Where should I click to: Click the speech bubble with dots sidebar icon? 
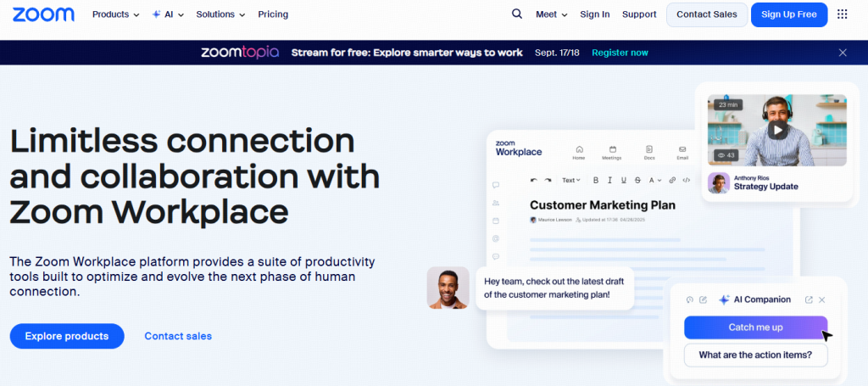click(x=496, y=256)
